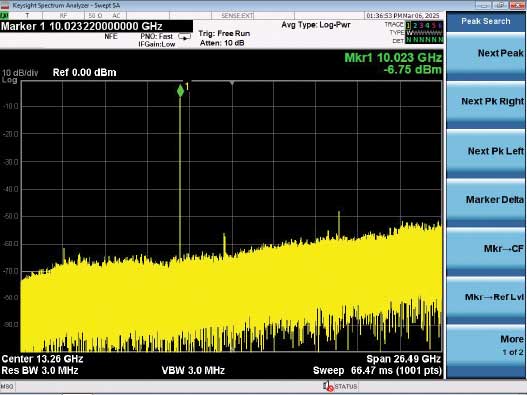Click the SENSE:EXT status cell

tap(237, 15)
